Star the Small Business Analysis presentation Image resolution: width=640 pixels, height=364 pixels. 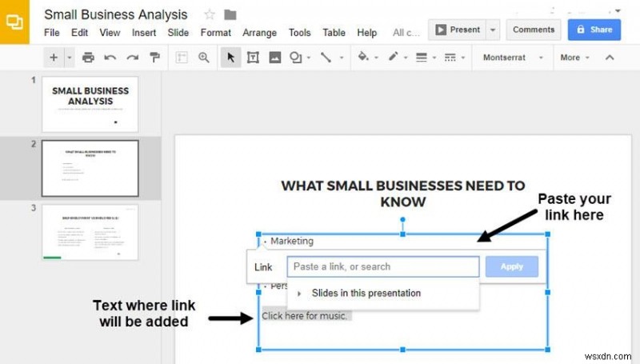(210, 14)
